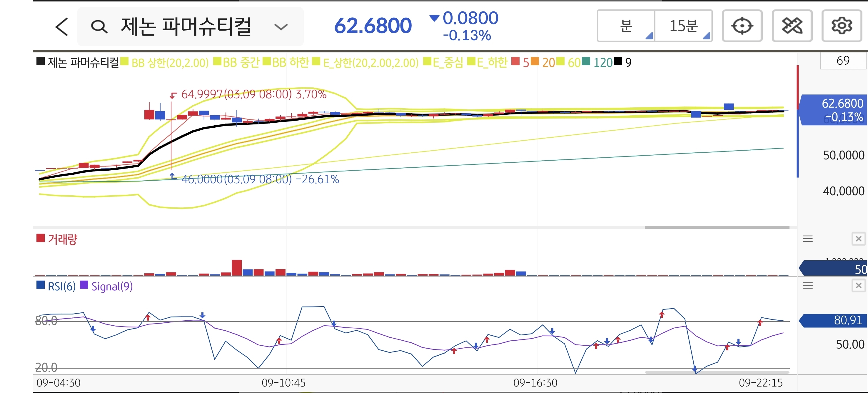Click the search magnifier icon

click(99, 27)
